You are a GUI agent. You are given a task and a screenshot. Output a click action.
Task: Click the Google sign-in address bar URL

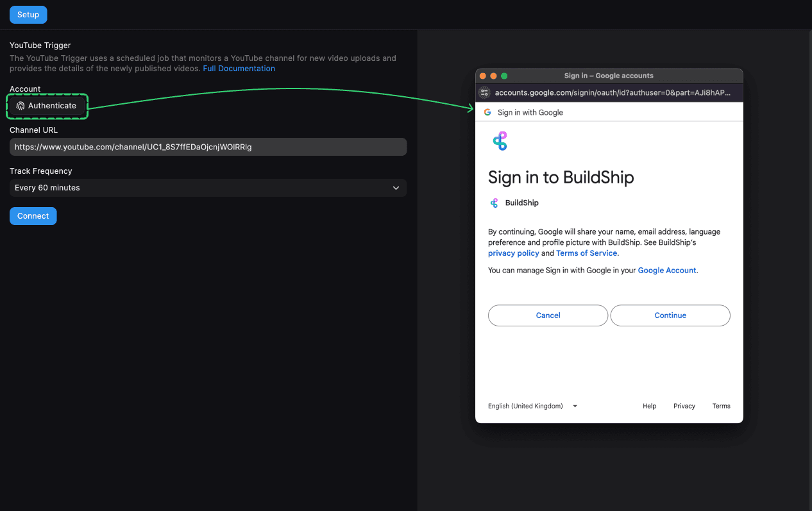(x=613, y=92)
